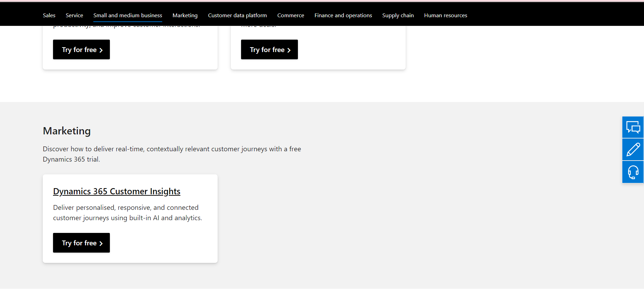Open the Service nav item
The width and height of the screenshot is (644, 307).
point(74,16)
